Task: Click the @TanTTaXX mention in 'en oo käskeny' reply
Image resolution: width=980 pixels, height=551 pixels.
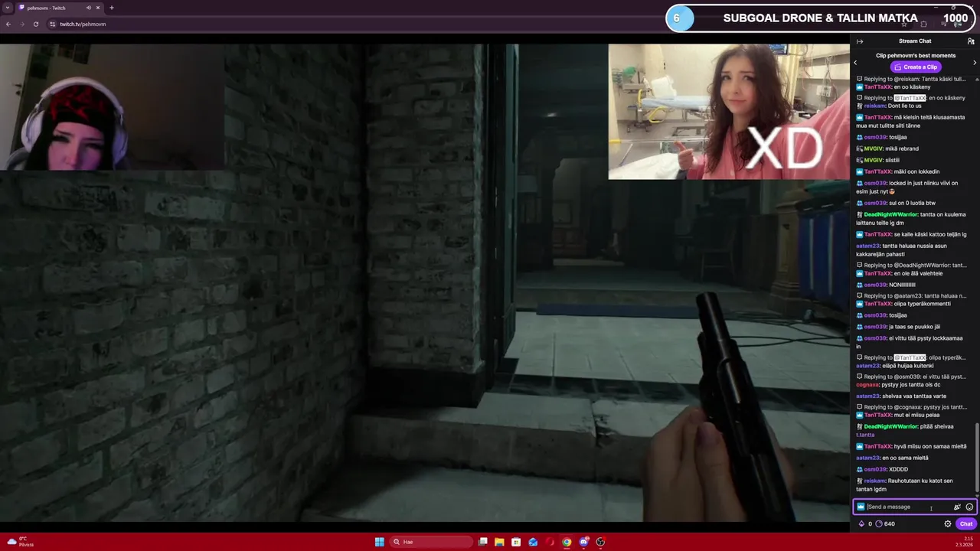Action: pyautogui.click(x=910, y=98)
